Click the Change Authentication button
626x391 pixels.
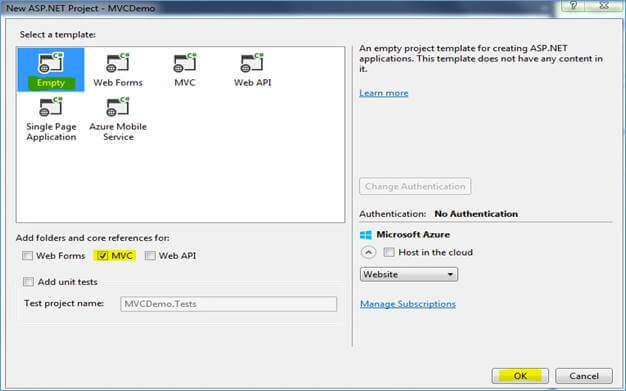point(415,187)
